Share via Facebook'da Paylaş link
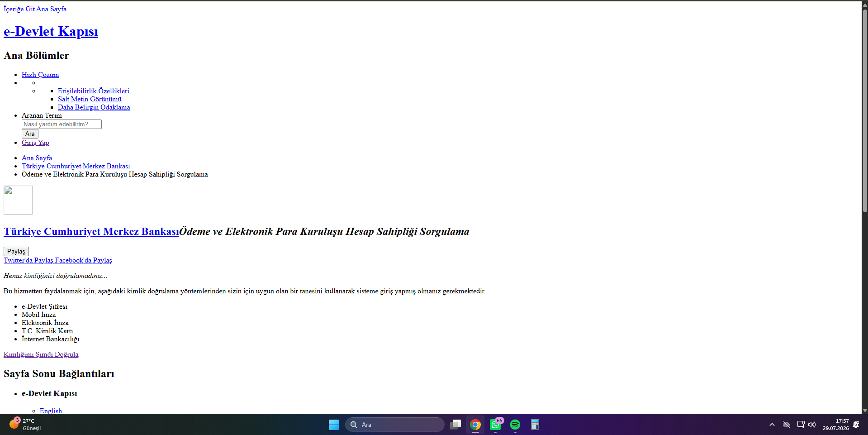868x435 pixels. (x=84, y=260)
